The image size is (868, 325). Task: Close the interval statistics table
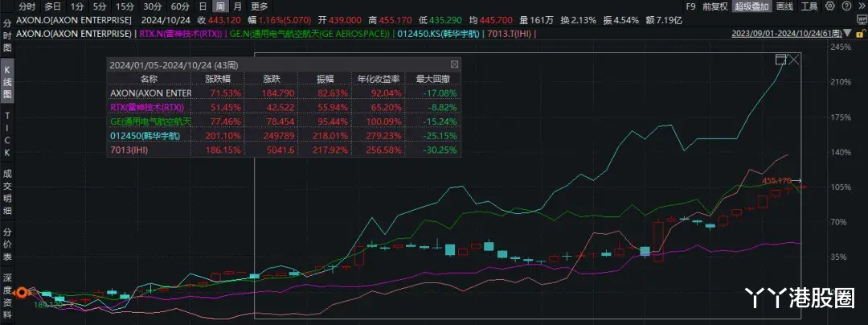coord(454,64)
